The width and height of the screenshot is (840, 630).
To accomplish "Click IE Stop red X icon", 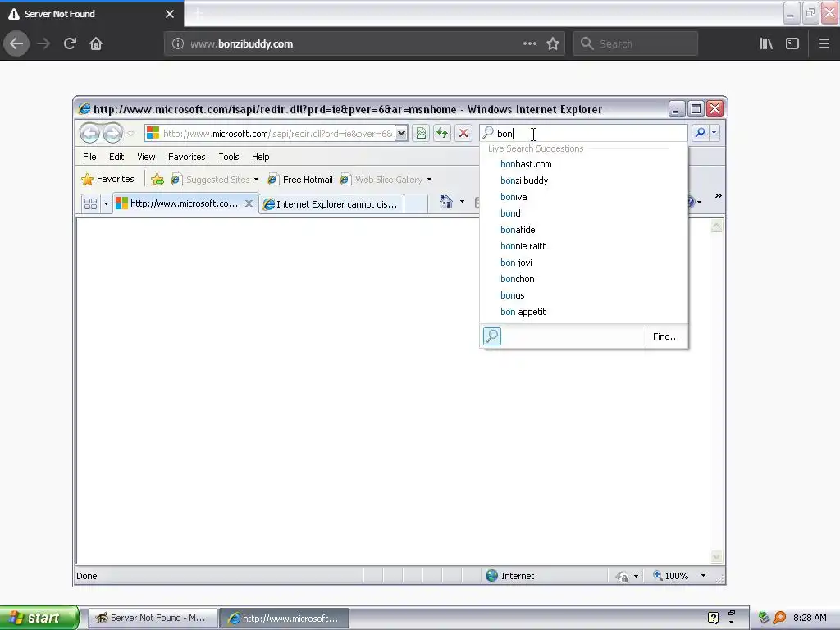I will coord(463,133).
